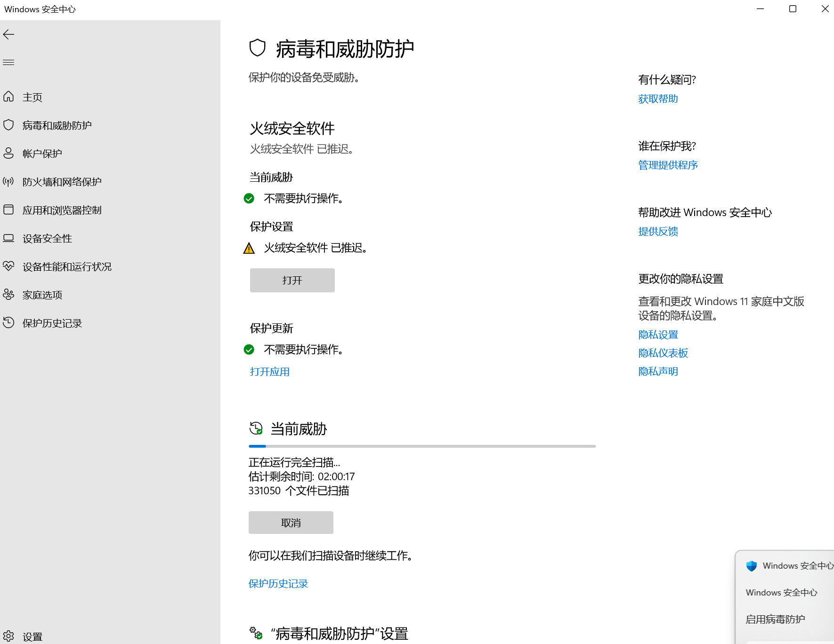834x644 pixels.
Task: Click yellow warning triangle under 保护设置
Action: coord(249,248)
